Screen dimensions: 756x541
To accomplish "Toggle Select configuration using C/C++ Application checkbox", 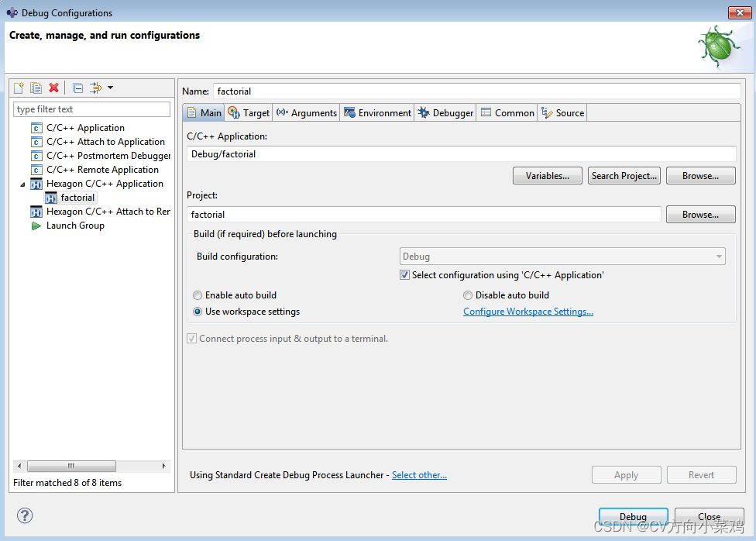I will pyautogui.click(x=404, y=275).
